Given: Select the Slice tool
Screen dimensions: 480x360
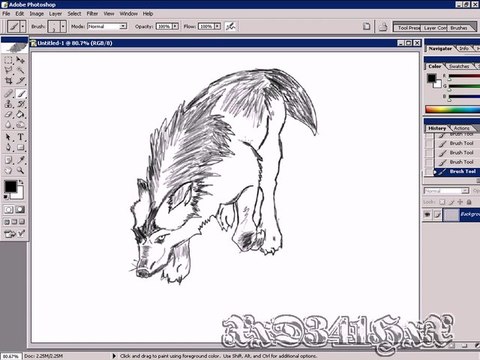Looking at the screenshot, I should pos(20,80).
